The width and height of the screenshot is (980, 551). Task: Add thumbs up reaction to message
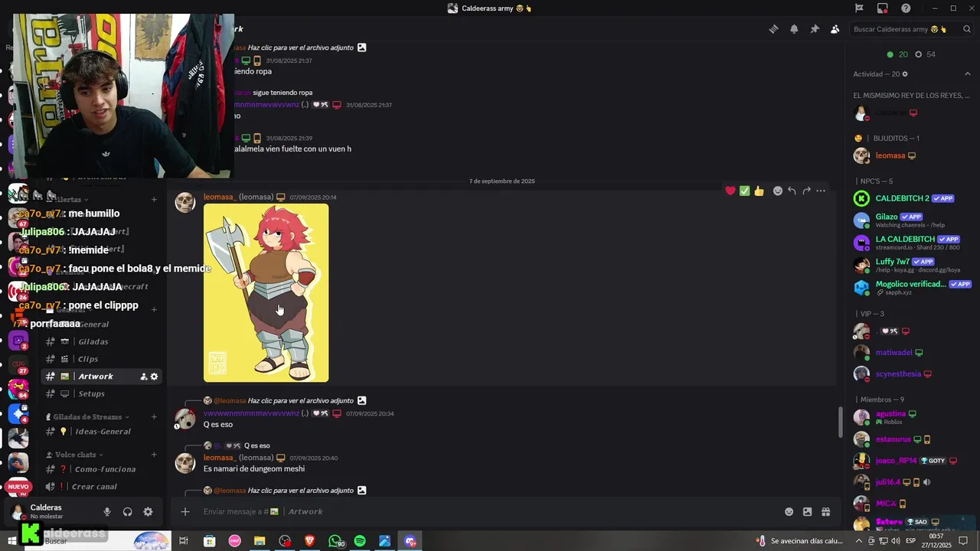759,191
